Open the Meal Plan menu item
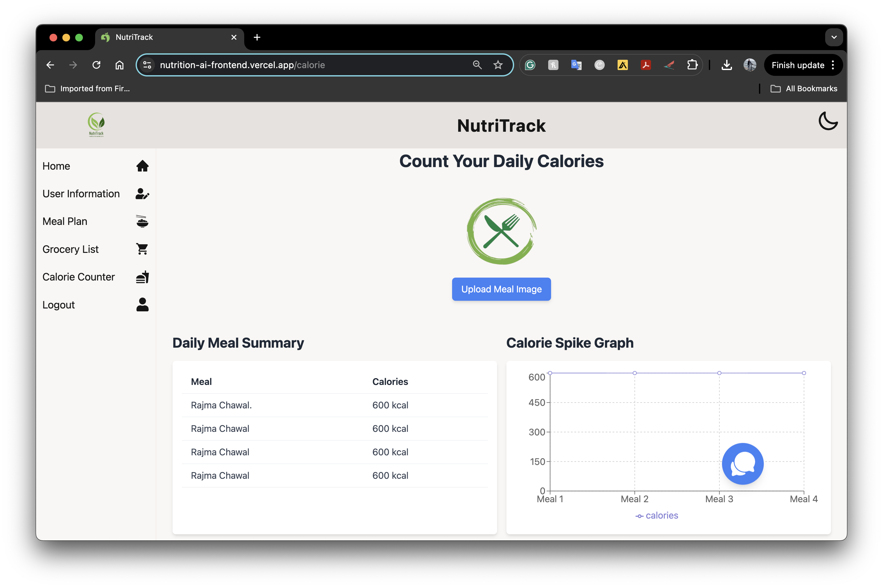The width and height of the screenshot is (883, 588). click(65, 221)
